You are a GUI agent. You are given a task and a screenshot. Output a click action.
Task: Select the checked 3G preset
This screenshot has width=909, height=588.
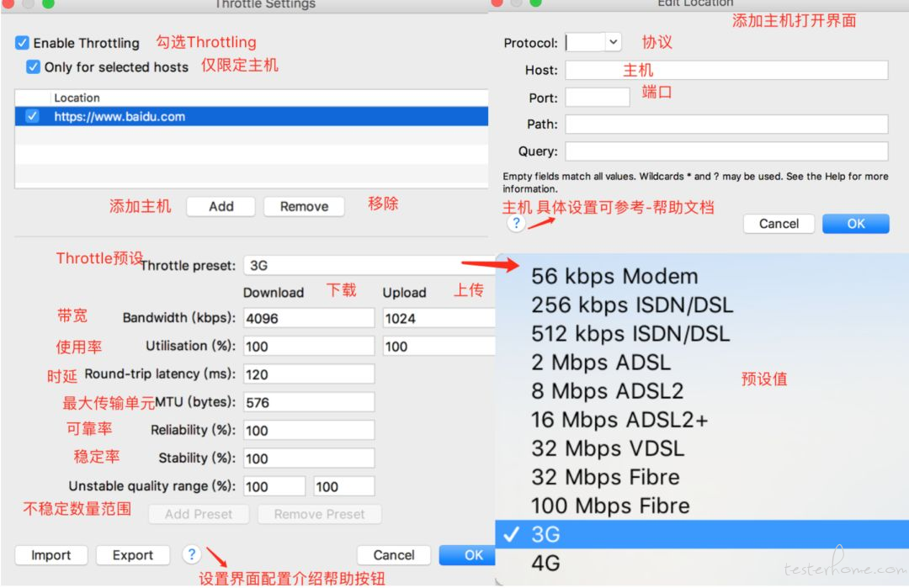click(701, 534)
